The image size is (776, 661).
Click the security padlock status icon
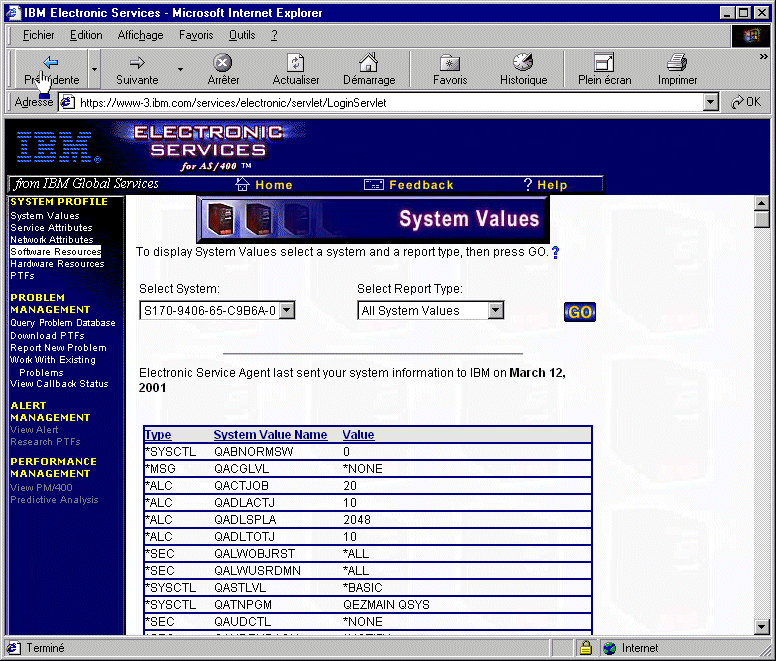(586, 648)
